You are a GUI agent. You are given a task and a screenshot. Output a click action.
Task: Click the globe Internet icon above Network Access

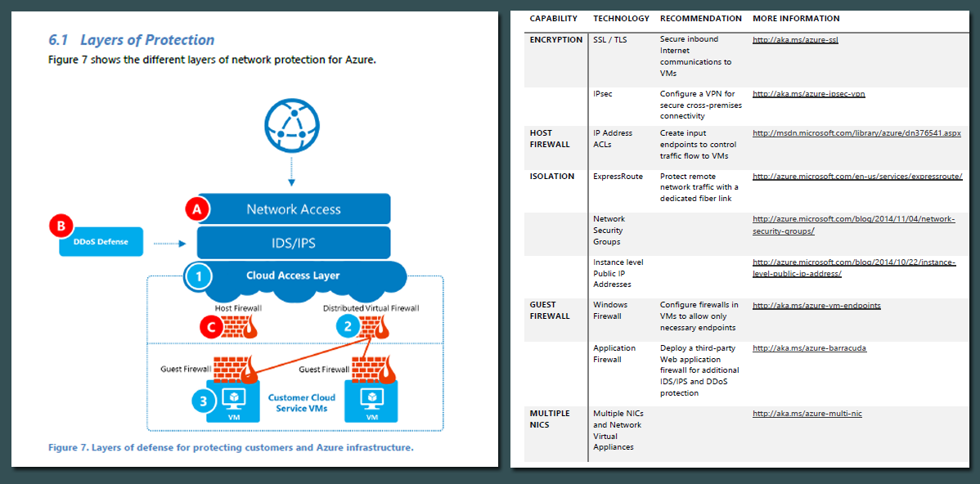click(x=291, y=125)
